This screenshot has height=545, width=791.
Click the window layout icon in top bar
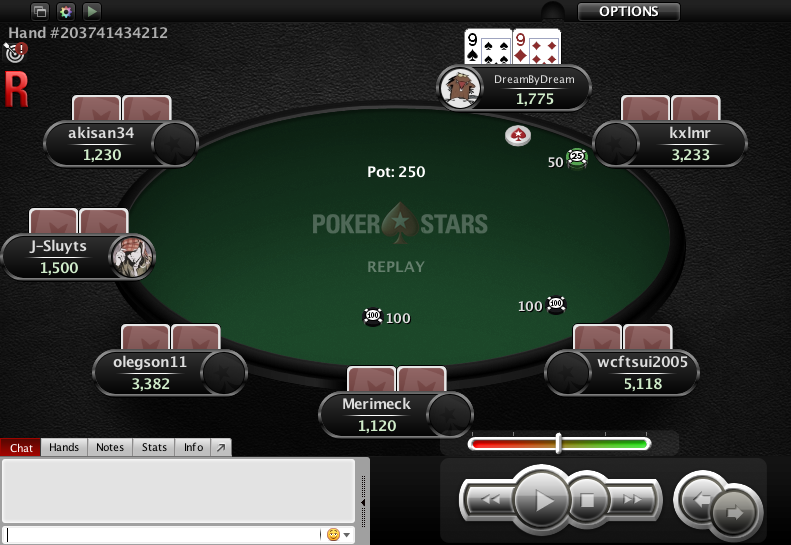(x=40, y=11)
